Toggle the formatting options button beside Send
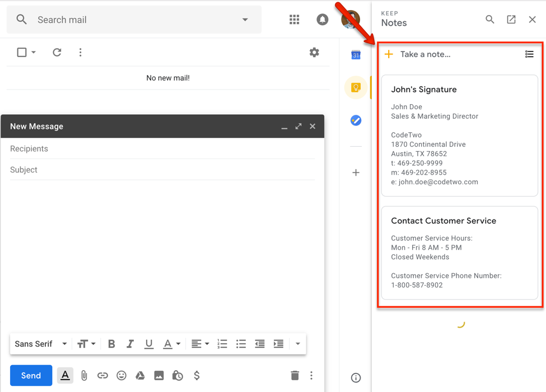The width and height of the screenshot is (546, 392). (x=65, y=376)
